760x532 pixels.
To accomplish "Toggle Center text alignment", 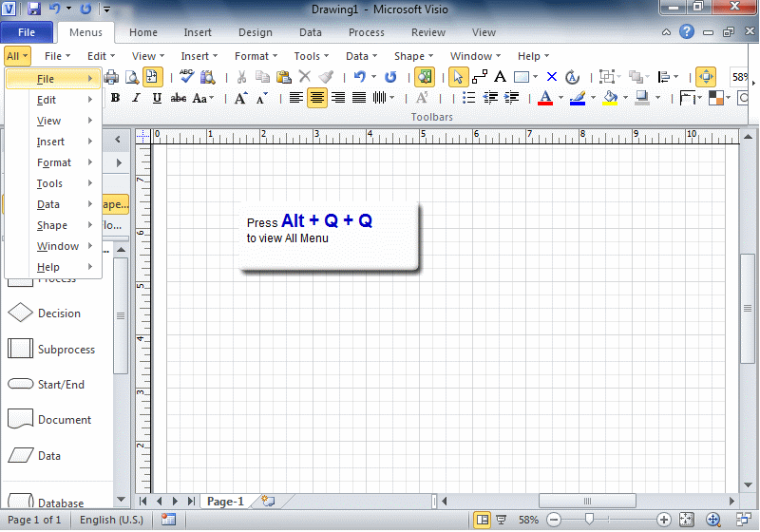I will 316,98.
